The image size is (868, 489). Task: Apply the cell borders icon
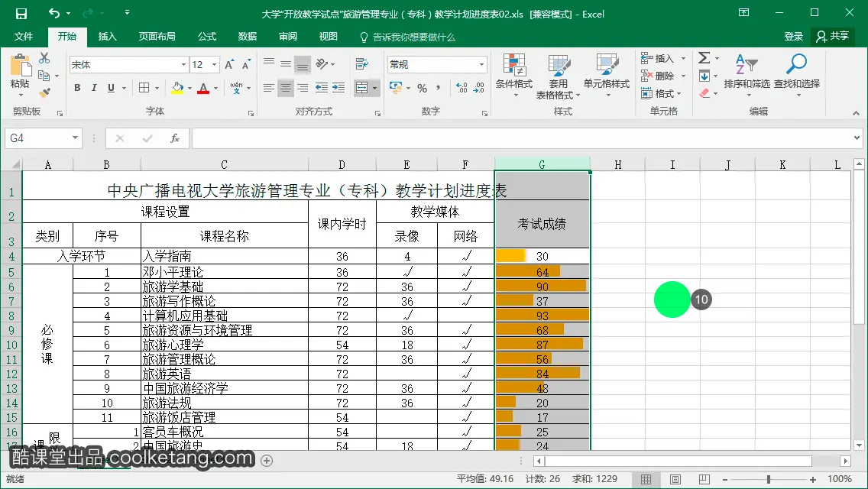[x=144, y=88]
